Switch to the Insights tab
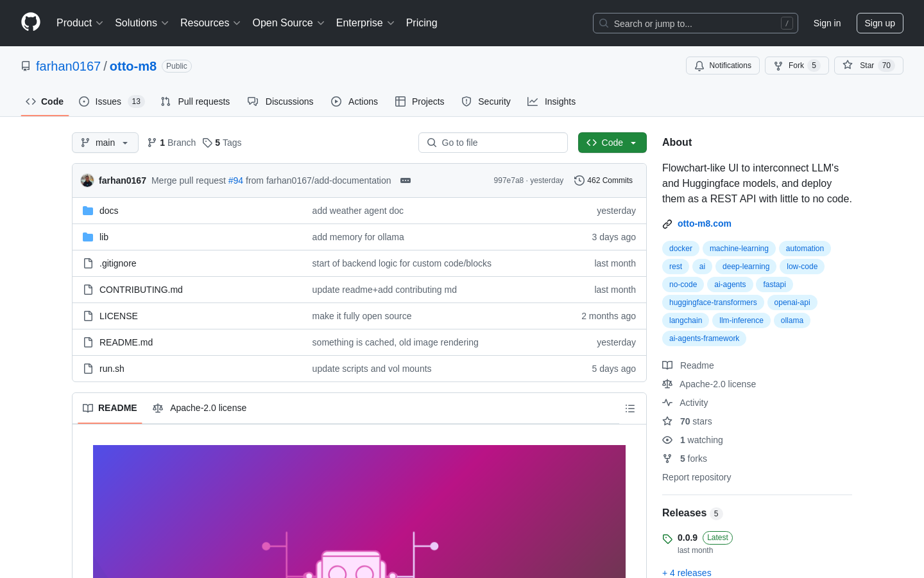Image resolution: width=924 pixels, height=578 pixels. pos(551,101)
